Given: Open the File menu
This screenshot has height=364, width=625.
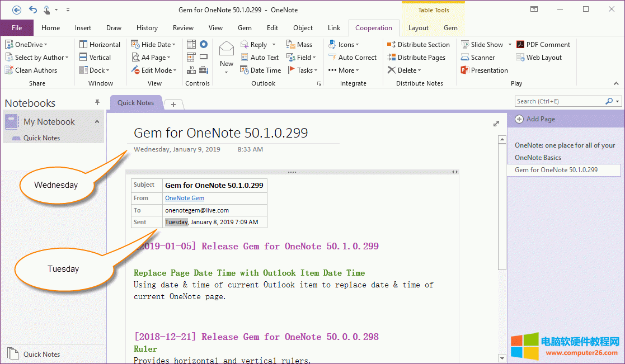Looking at the screenshot, I should (x=17, y=27).
